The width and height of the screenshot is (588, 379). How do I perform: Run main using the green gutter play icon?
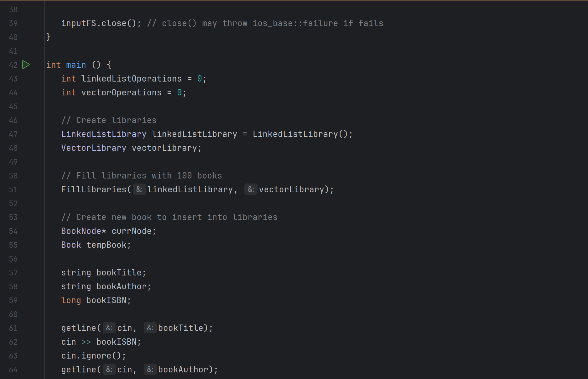coord(26,65)
